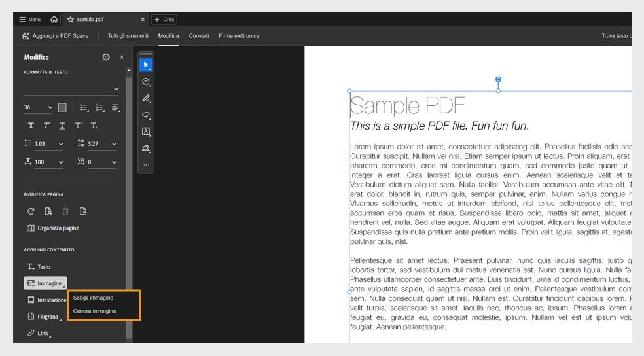Click the toolbar drag handle bar
The height and width of the screenshot is (356, 644).
146,54
